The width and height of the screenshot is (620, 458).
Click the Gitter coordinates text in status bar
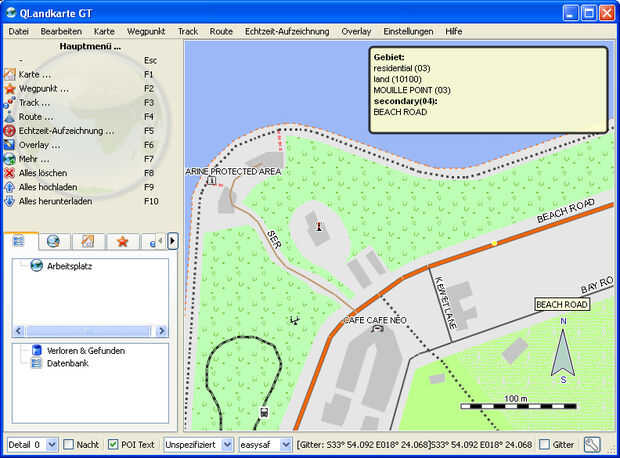click(414, 445)
